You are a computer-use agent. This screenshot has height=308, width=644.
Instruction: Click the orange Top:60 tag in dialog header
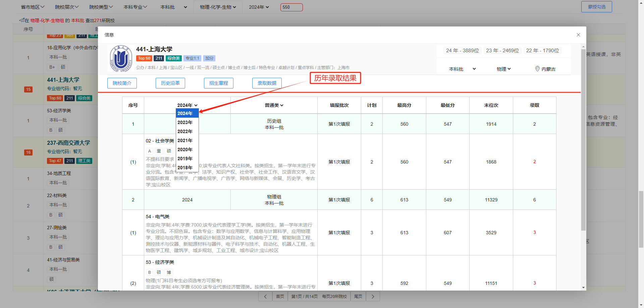[144, 58]
